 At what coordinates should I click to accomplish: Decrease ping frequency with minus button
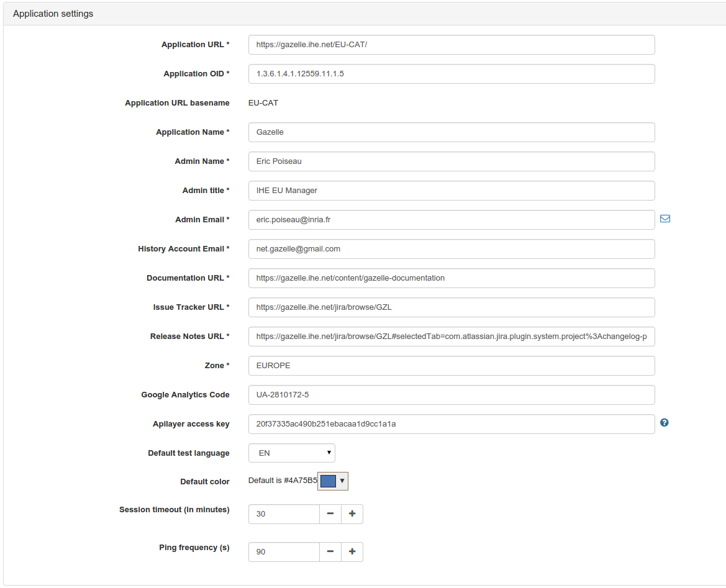click(330, 552)
